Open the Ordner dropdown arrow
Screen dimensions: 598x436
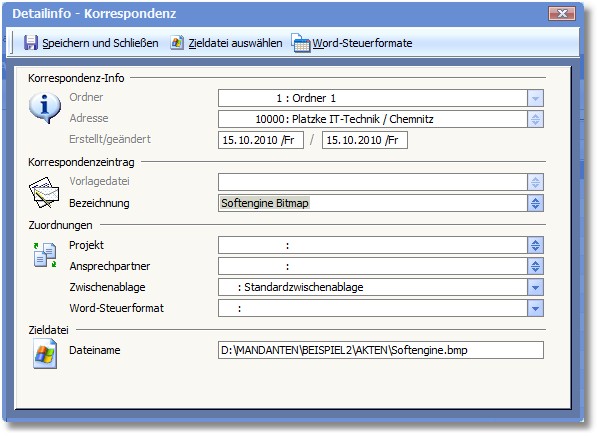[x=535, y=98]
